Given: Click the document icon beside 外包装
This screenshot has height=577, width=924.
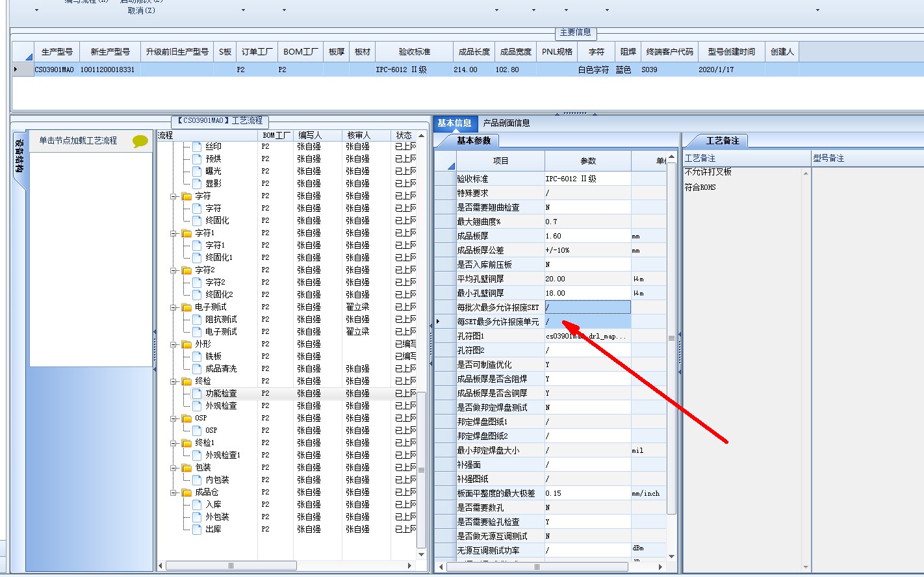Looking at the screenshot, I should click(197, 517).
